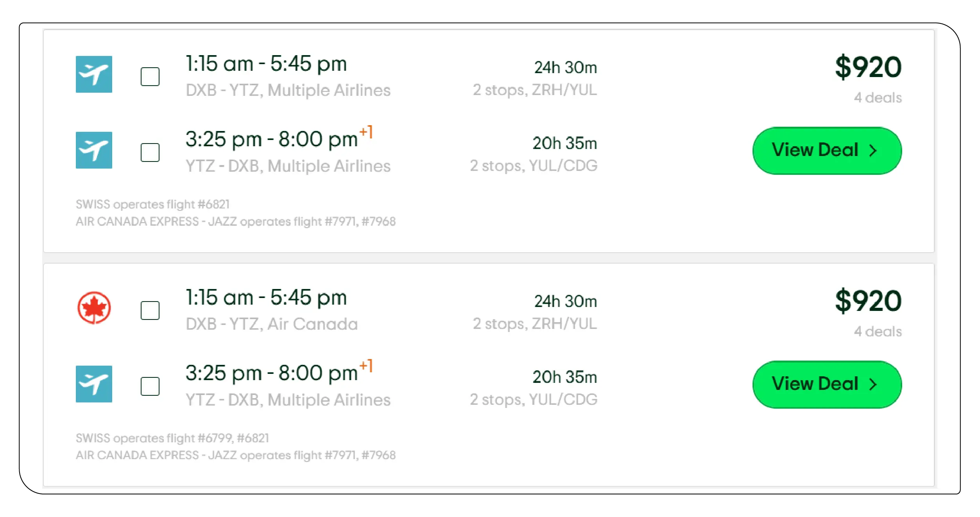Viewport: 980px width, 517px height.
Task: Click the chevron in the Air Canada result's View Deal button
Action: point(873,385)
